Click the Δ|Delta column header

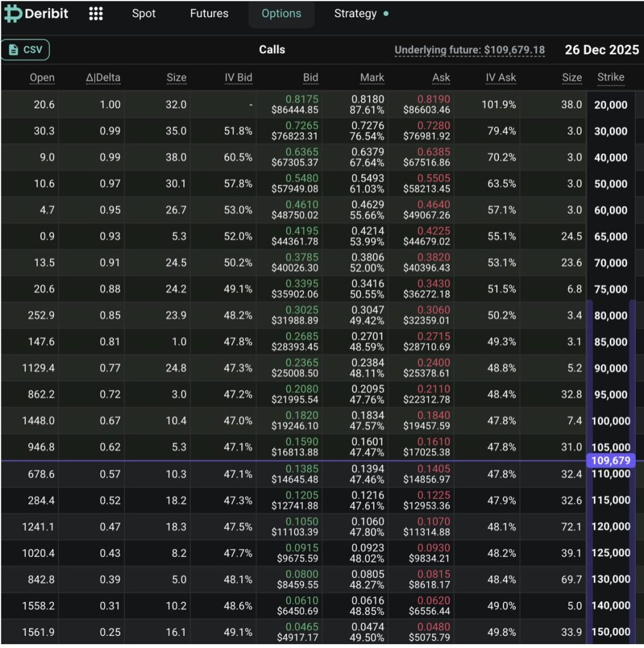[103, 78]
